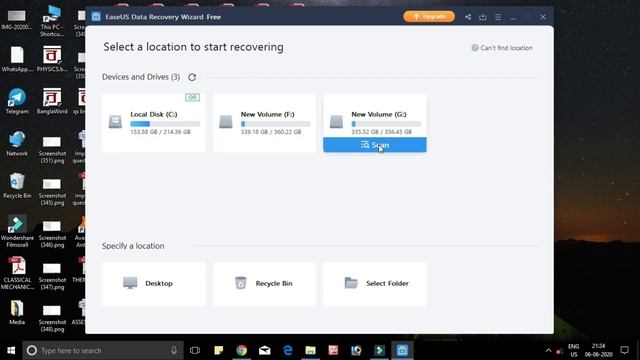640x360 pixels.
Task: Open the BanglaWord desktop shortcut
Action: (52, 101)
